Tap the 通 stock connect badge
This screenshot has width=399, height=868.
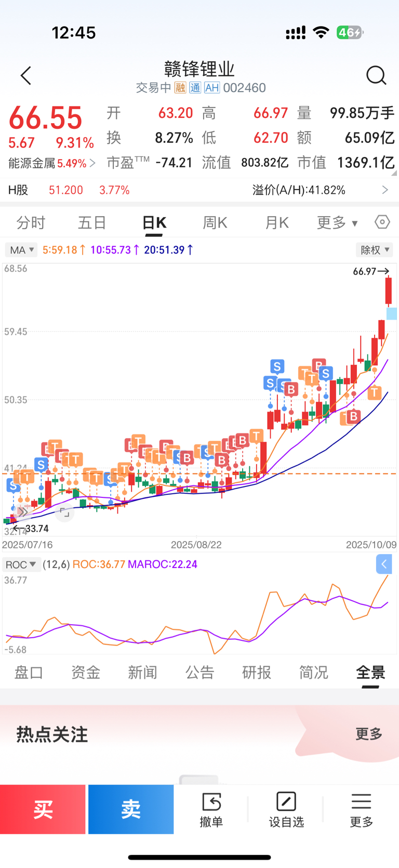coord(195,88)
